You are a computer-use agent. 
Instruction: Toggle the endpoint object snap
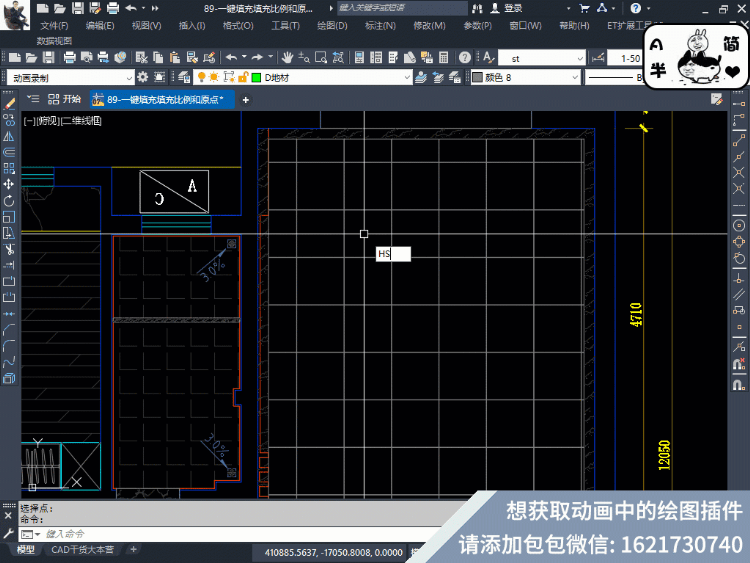pos(739,141)
